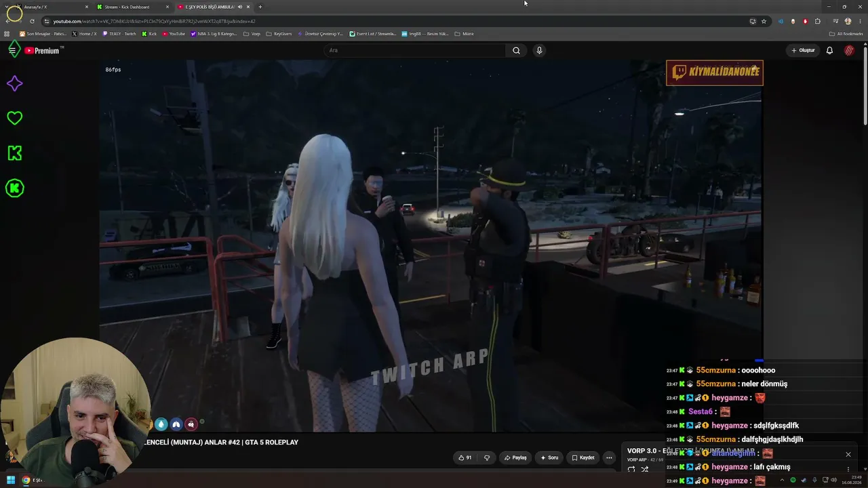View site information icon in address bar
The height and width of the screenshot is (488, 868).
click(46, 21)
